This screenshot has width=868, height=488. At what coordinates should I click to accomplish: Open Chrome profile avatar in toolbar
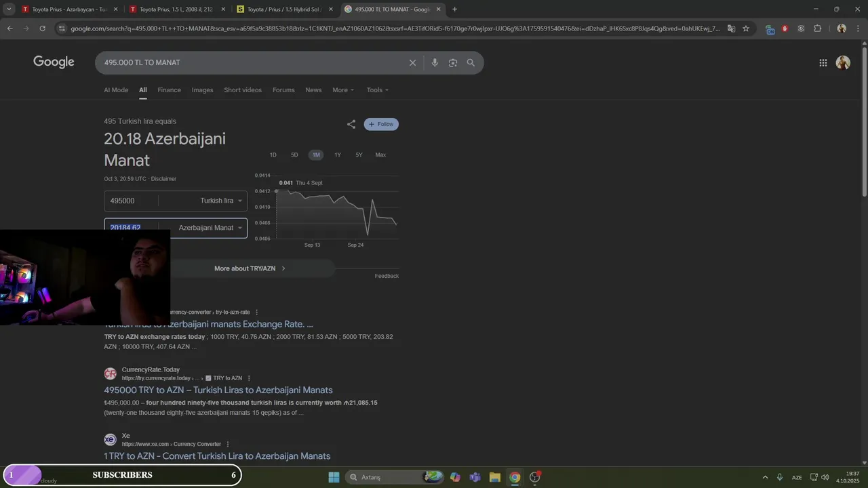tap(842, 28)
